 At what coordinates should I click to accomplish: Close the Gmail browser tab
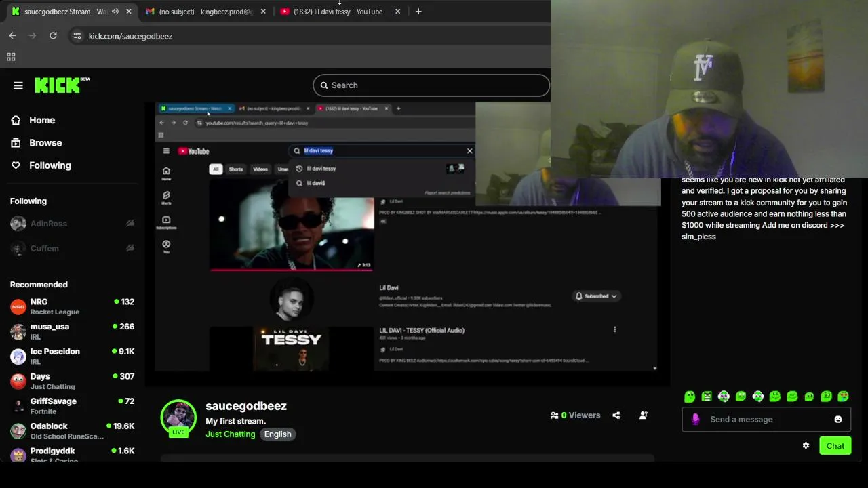pos(263,12)
